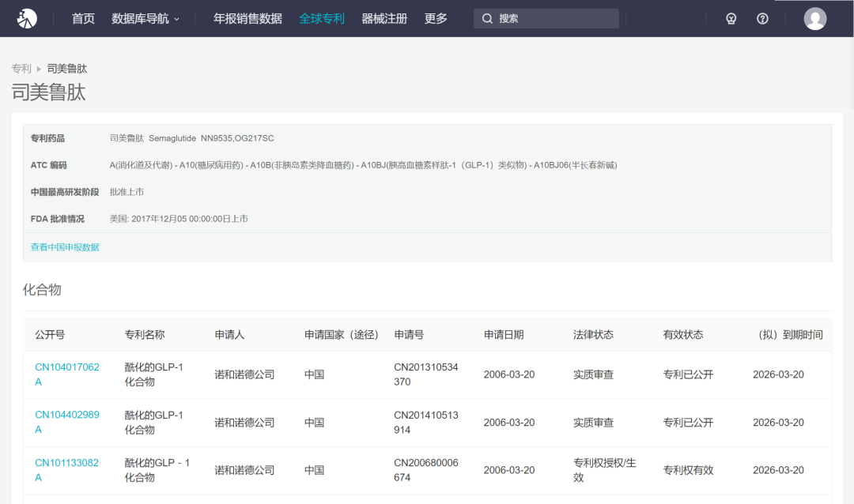The image size is (854, 504).
Task: Click 中国 in the CN101133082A row
Action: (314, 470)
